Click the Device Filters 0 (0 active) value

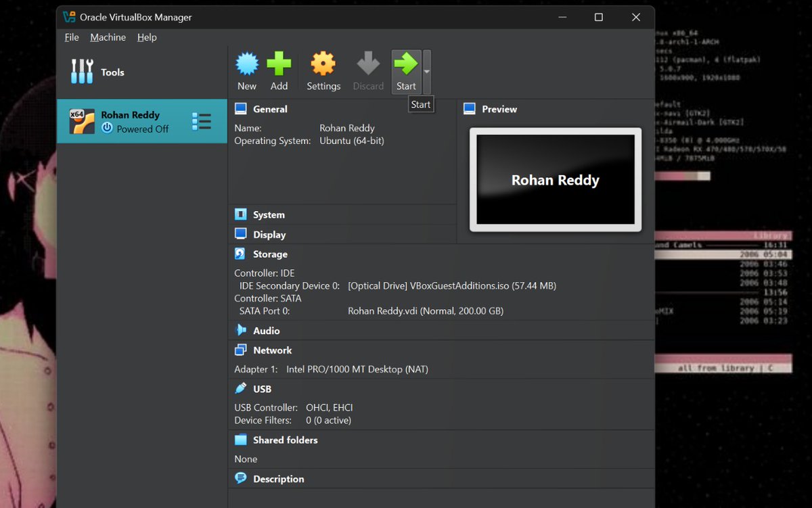(328, 421)
